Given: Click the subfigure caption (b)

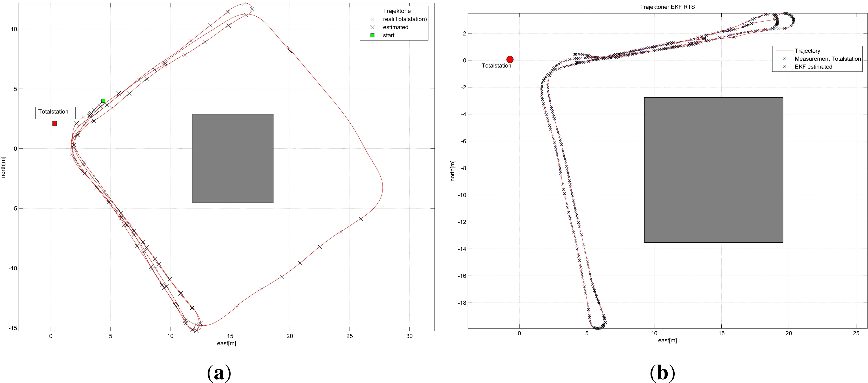Looking at the screenshot, I should click(662, 373).
